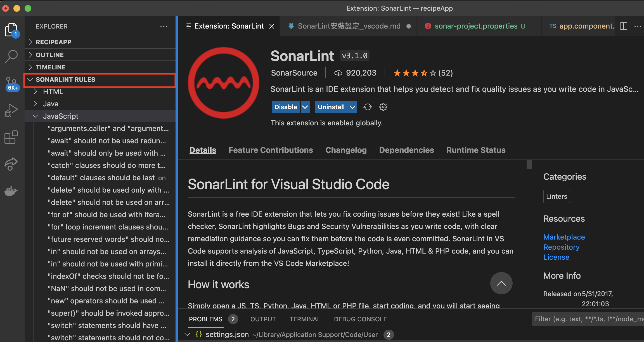The height and width of the screenshot is (342, 644).
Task: Click the Linters category tag
Action: pos(557,196)
